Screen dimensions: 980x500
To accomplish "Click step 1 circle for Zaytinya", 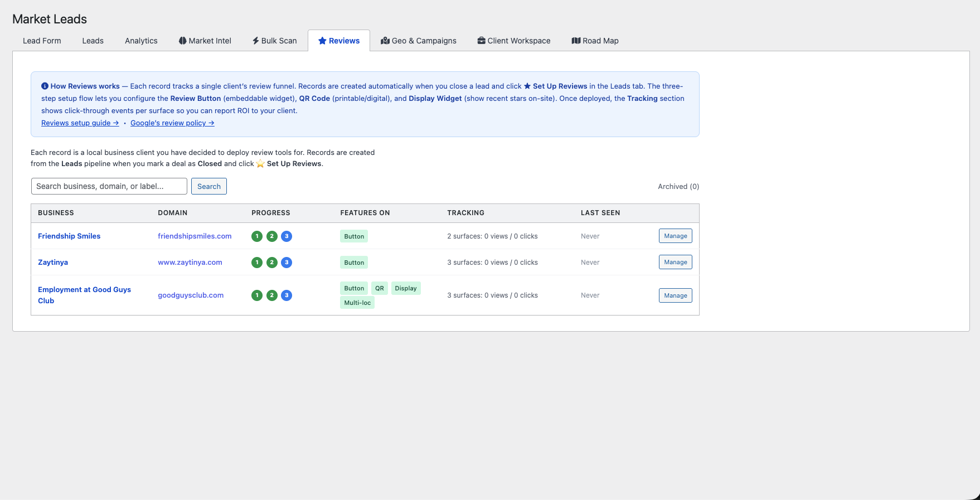I will tap(257, 263).
